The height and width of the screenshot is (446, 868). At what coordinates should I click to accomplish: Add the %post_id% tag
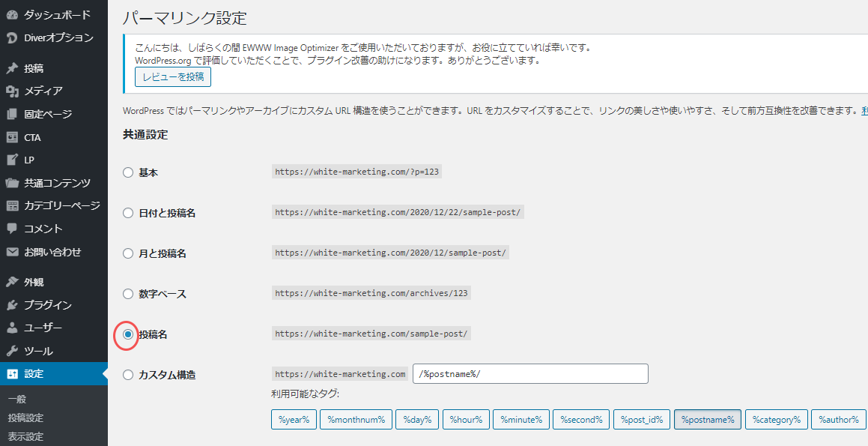[x=642, y=420]
